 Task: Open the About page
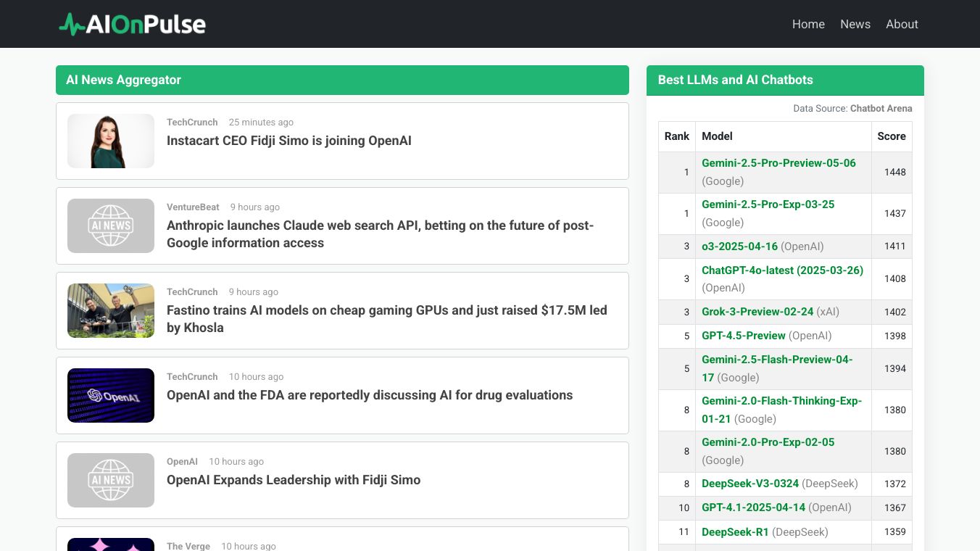coord(902,24)
